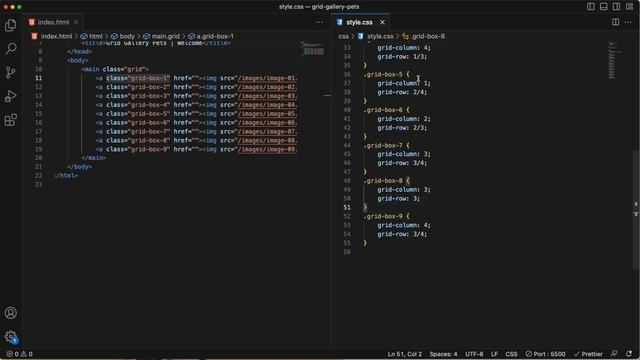This screenshot has height=360, width=640.
Task: Click the .grid-box-9 selector text
Action: coord(383,216)
